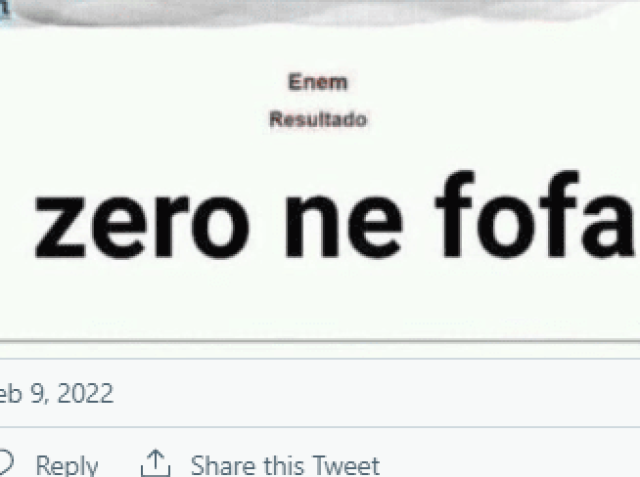Screen dimensions: 640x477
Task: Open the Feb 9, 2022 timestamp
Action: [56, 393]
